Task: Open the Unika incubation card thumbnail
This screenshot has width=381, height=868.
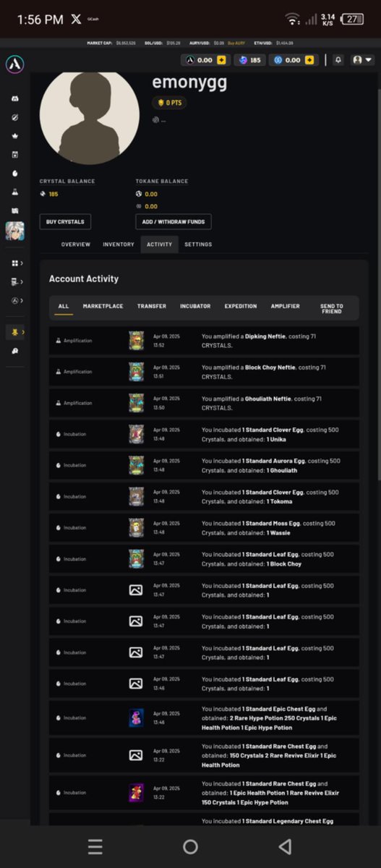Action: pos(136,434)
